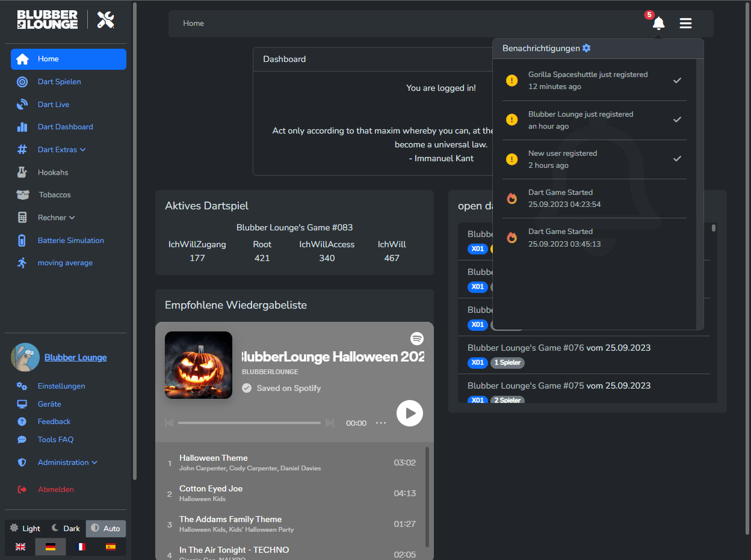Click the Hookahs flask icon
Screen dimensions: 751x560
coord(22,173)
